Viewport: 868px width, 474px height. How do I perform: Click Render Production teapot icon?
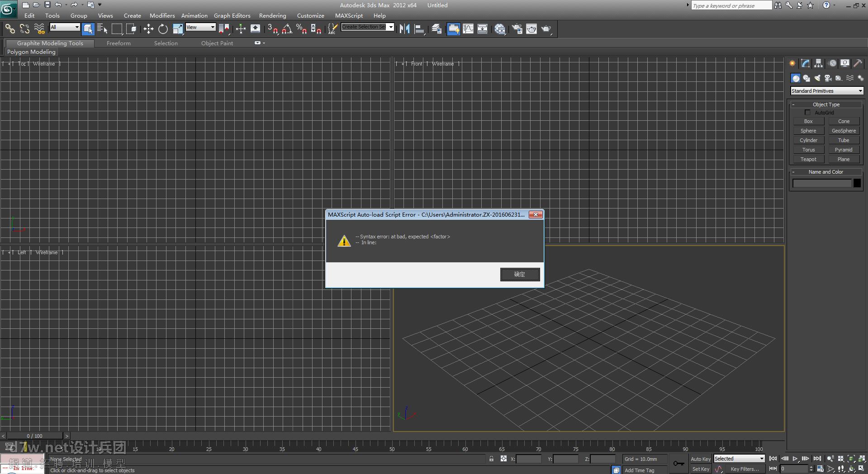pyautogui.click(x=546, y=29)
